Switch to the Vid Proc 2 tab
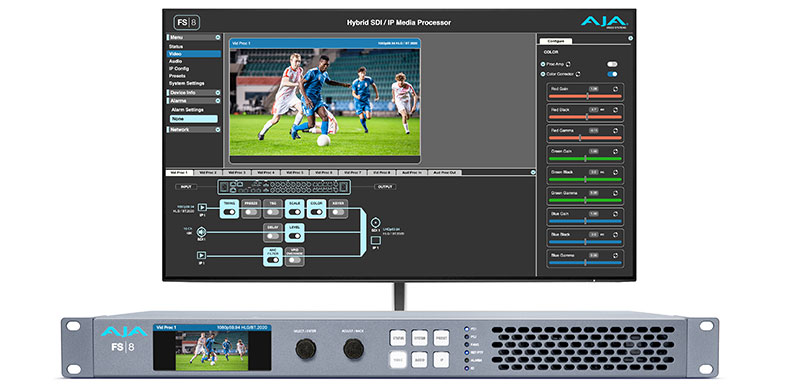The height and width of the screenshot is (387, 800). [208, 173]
